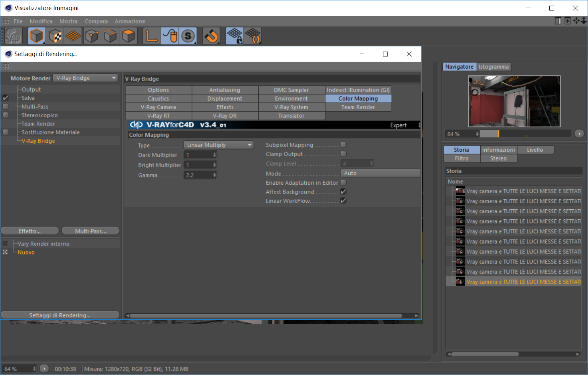Select the Texture mode checkered cube icon
Screen dimensions: 588x375
pyautogui.click(x=55, y=36)
